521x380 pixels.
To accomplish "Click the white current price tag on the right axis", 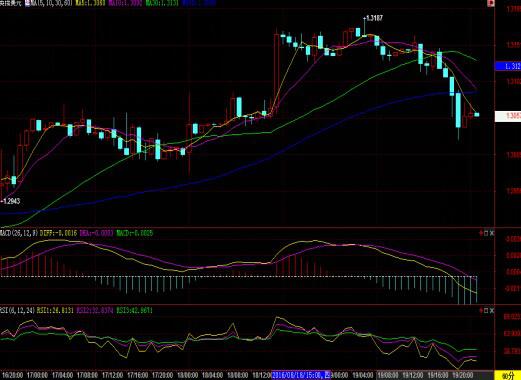I will tap(508, 116).
